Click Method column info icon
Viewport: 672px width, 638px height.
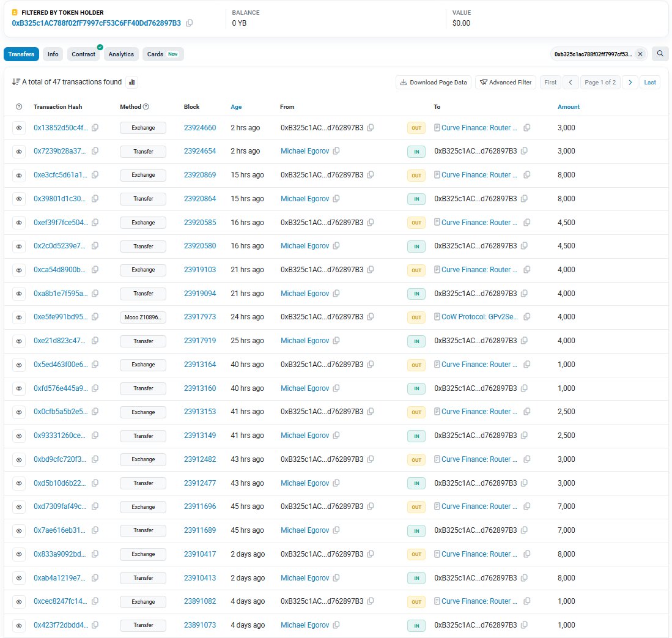click(x=146, y=107)
